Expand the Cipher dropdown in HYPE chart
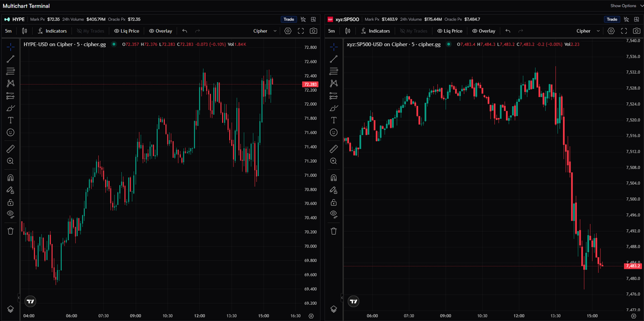The width and height of the screenshot is (644, 321). click(x=265, y=31)
